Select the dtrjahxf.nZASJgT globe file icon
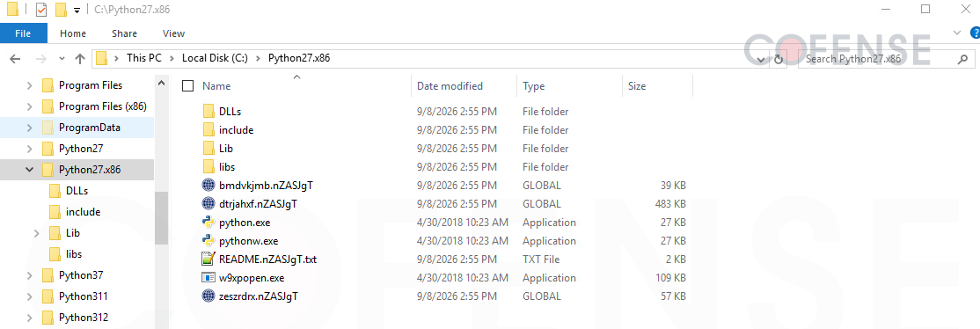The image size is (980, 329). [208, 204]
